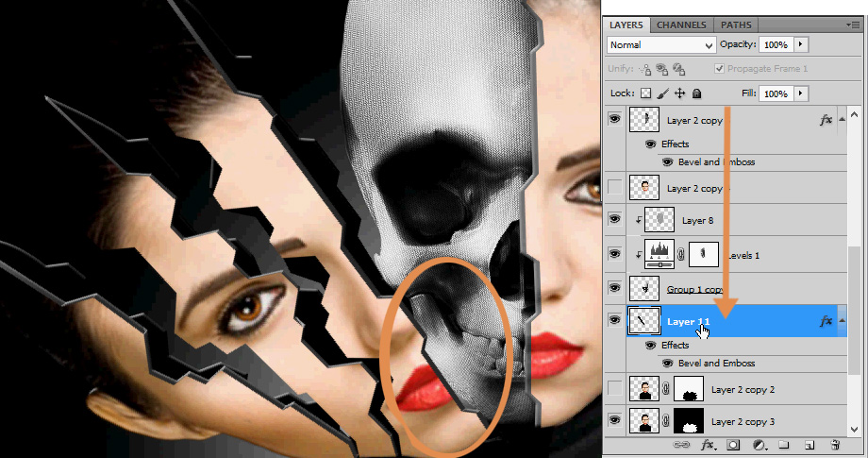Click the layers scrollbar down arrow
The image size is (868, 458).
coord(854,430)
